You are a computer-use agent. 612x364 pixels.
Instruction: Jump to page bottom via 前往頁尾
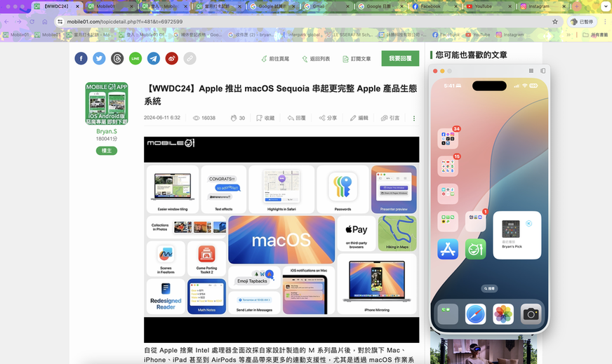275,59
